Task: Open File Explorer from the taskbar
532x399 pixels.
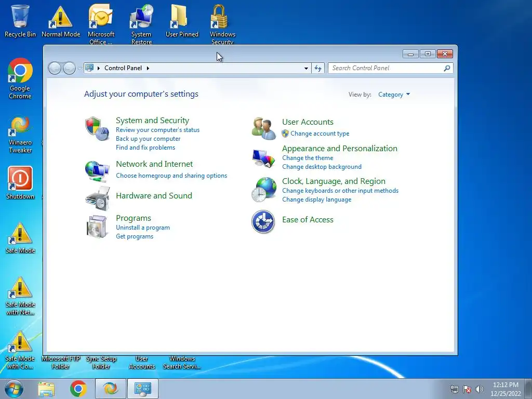Action: [46, 389]
